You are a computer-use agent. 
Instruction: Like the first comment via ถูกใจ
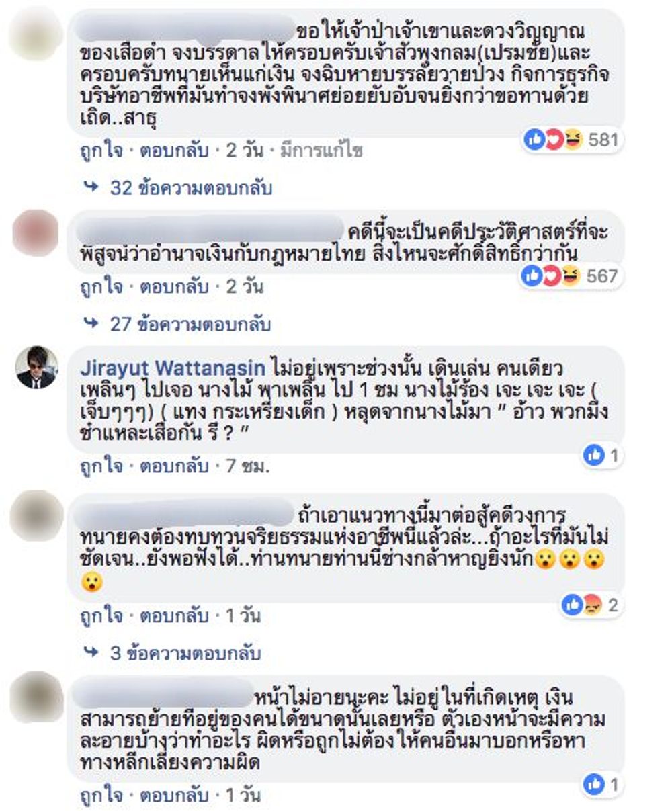click(101, 151)
